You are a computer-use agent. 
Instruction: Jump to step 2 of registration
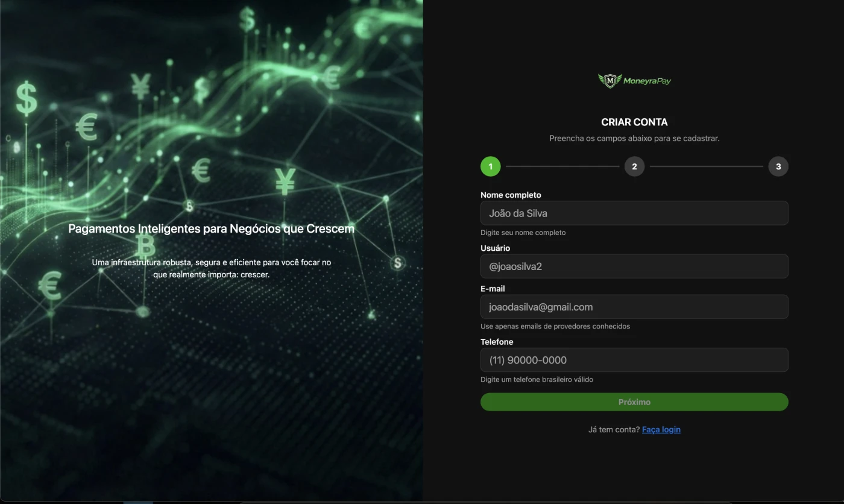pos(634,166)
